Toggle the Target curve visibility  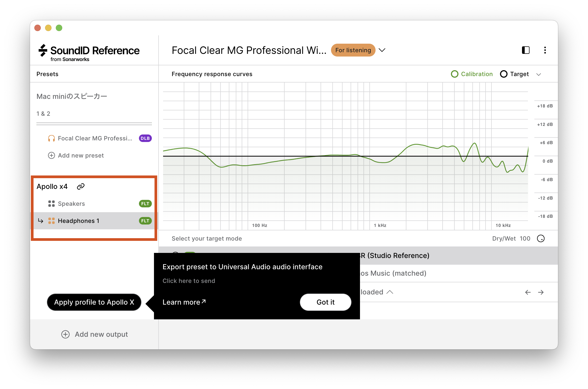pos(514,74)
